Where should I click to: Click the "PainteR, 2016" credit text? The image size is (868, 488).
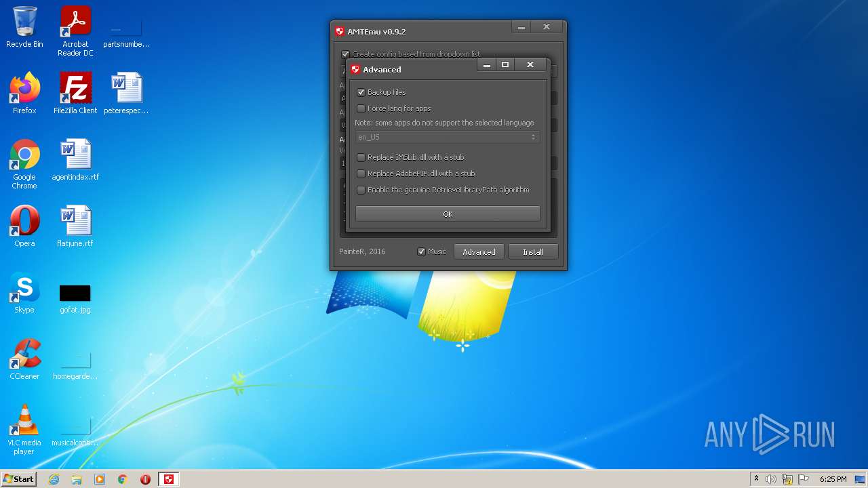362,251
